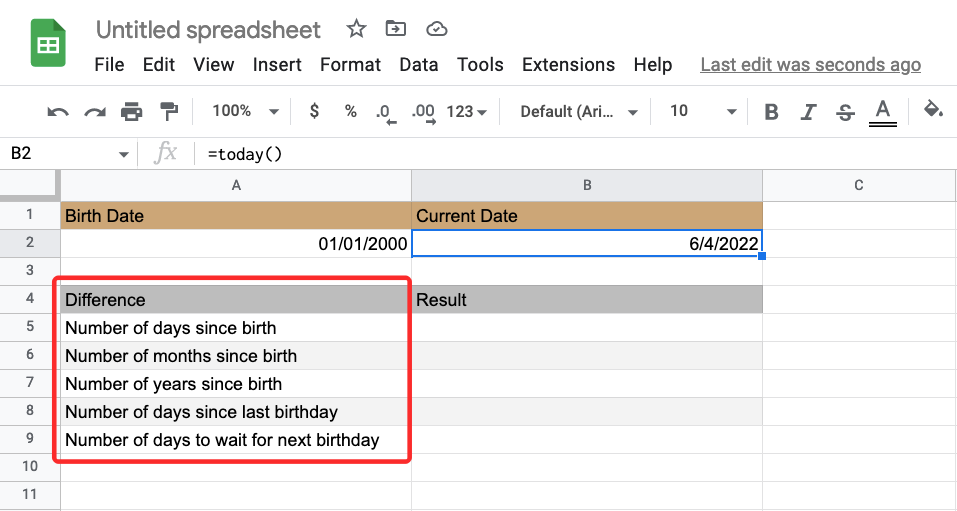Image resolution: width=957 pixels, height=511 pixels.
Task: Open the fill color picker
Action: point(933,111)
